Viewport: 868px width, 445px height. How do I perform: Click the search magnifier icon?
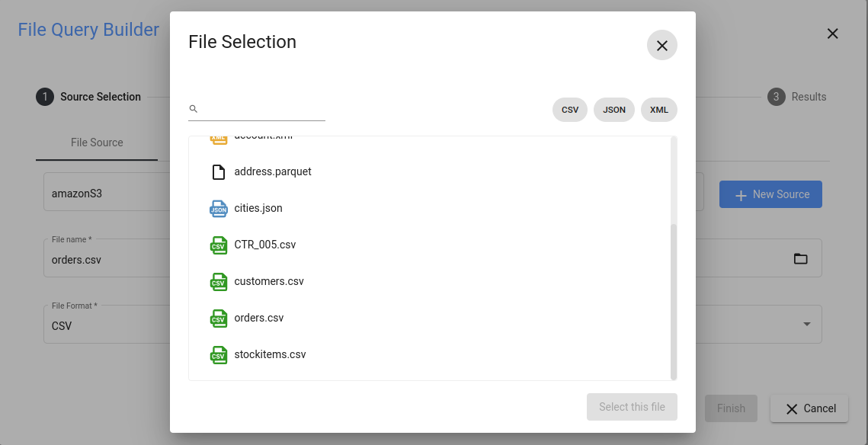click(x=194, y=109)
